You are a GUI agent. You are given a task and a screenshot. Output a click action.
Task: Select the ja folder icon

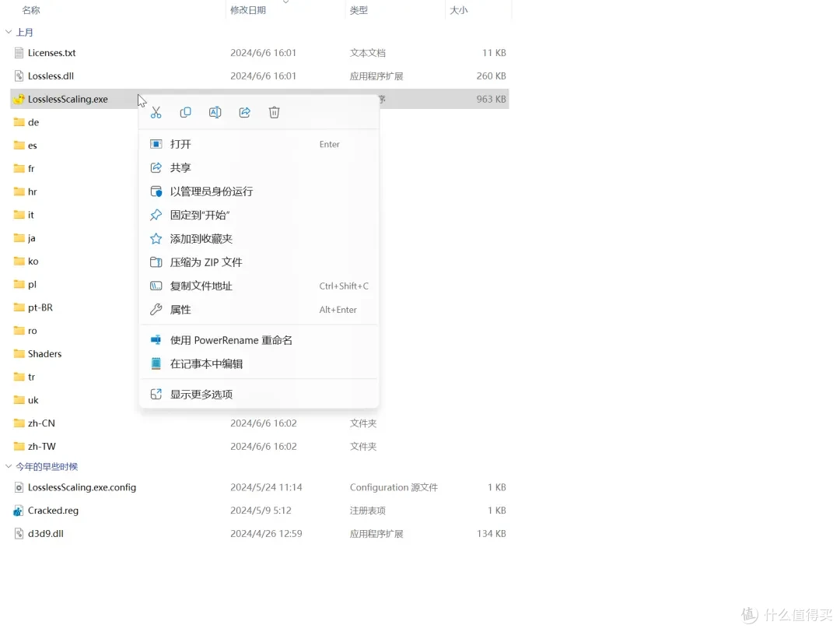[19, 237]
